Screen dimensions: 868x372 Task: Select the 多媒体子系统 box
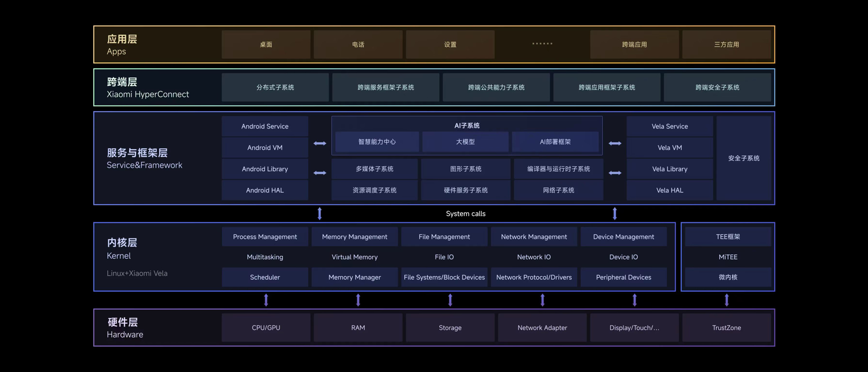374,169
